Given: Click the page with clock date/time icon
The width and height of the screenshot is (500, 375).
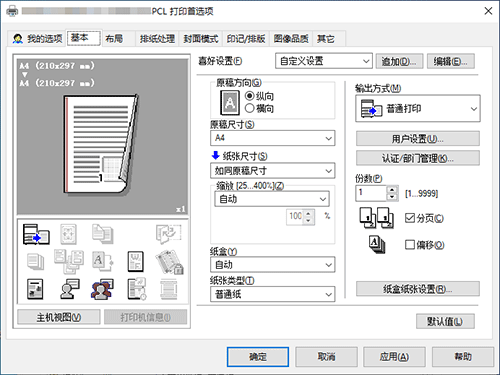Looking at the screenshot, I should [137, 289].
